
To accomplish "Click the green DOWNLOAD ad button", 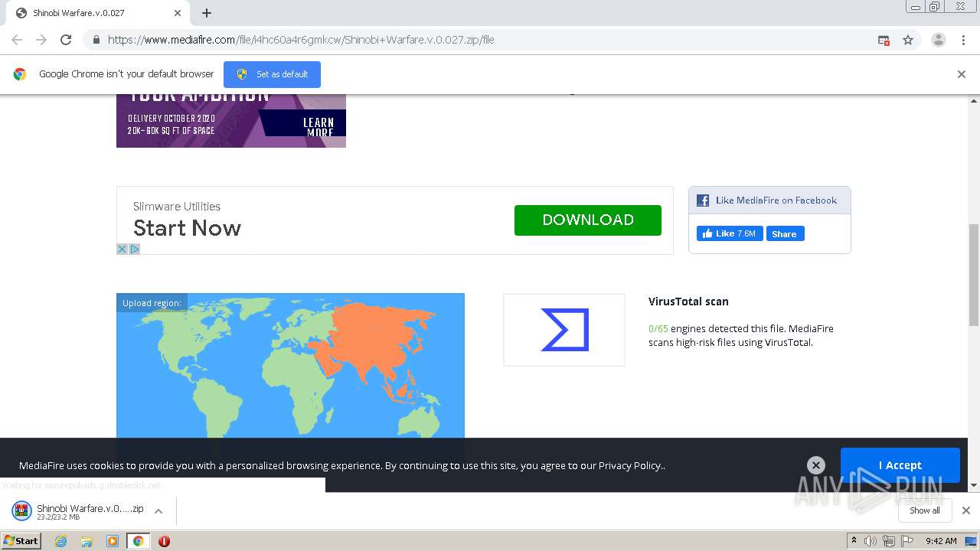I will [x=588, y=220].
